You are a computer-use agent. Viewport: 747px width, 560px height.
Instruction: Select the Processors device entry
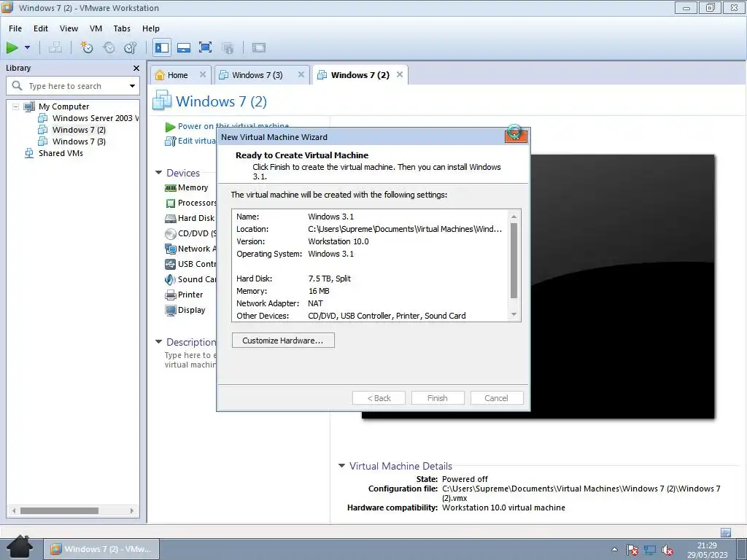(190, 203)
